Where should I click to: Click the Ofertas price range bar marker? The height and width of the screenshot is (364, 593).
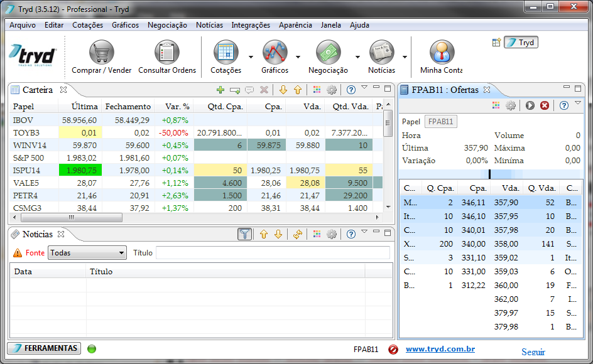click(489, 174)
